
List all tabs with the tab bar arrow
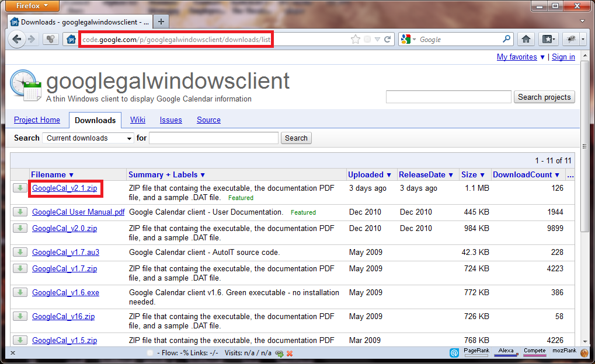point(583,21)
